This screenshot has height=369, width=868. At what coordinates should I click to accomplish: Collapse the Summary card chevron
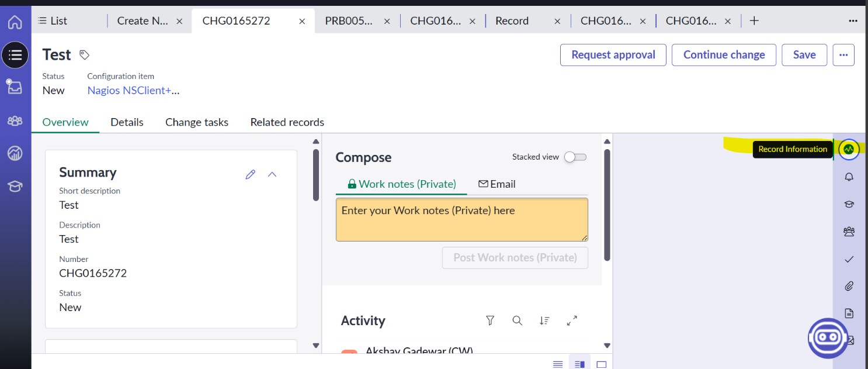pos(272,174)
